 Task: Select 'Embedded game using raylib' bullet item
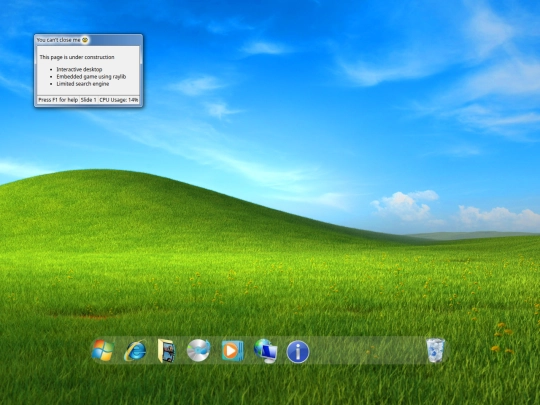pyautogui.click(x=91, y=76)
